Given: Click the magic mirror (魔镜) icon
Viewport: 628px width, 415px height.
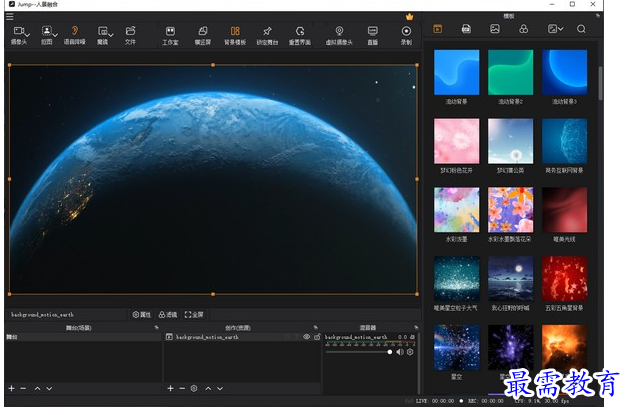Looking at the screenshot, I should (103, 31).
